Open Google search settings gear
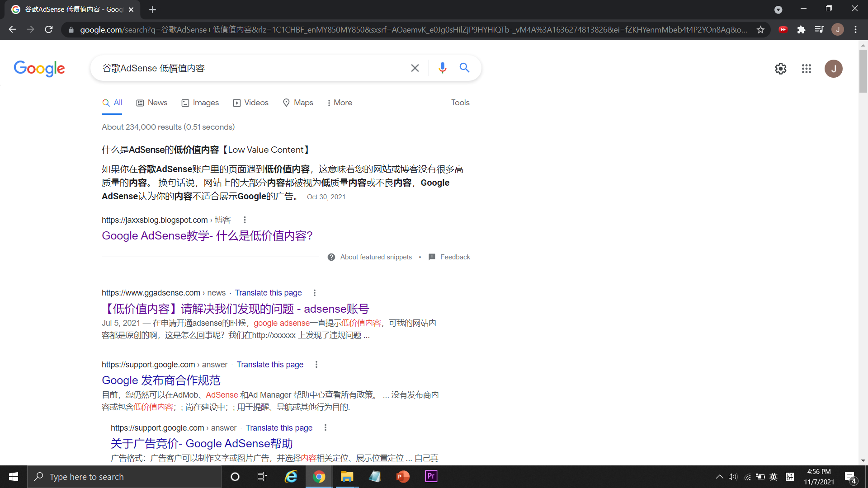The width and height of the screenshot is (868, 488). pos(781,69)
